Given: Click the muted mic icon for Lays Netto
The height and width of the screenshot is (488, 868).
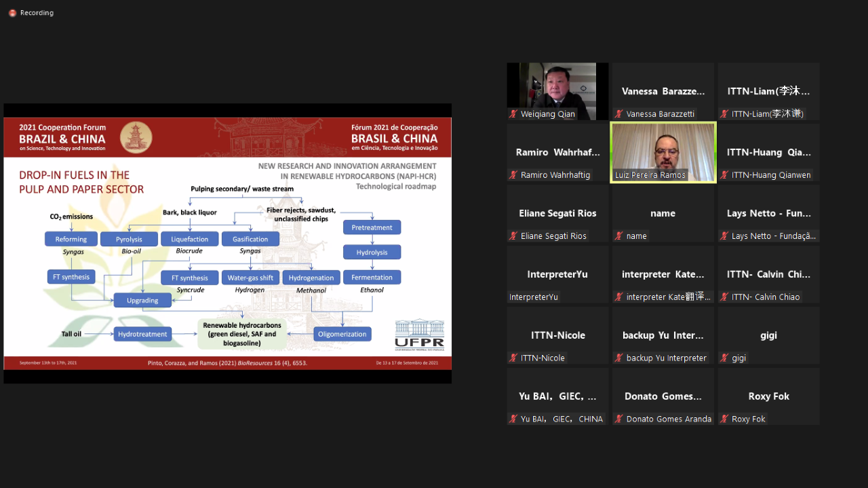Looking at the screenshot, I should click(x=725, y=236).
